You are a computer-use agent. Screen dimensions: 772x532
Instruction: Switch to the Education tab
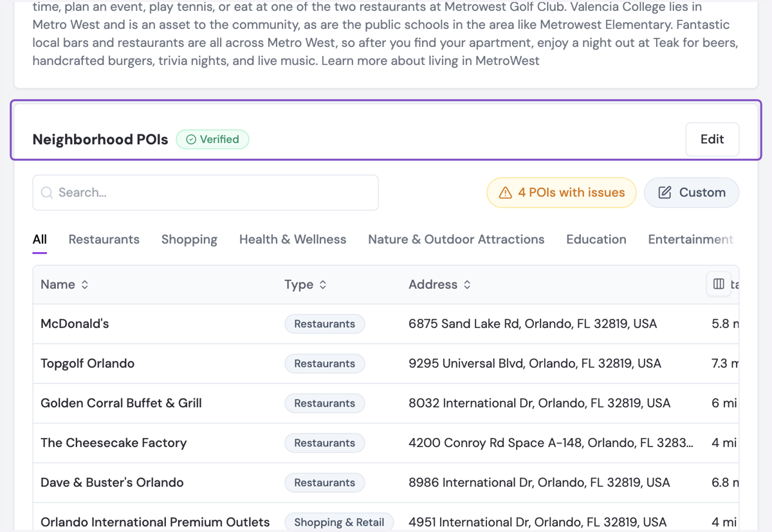596,239
